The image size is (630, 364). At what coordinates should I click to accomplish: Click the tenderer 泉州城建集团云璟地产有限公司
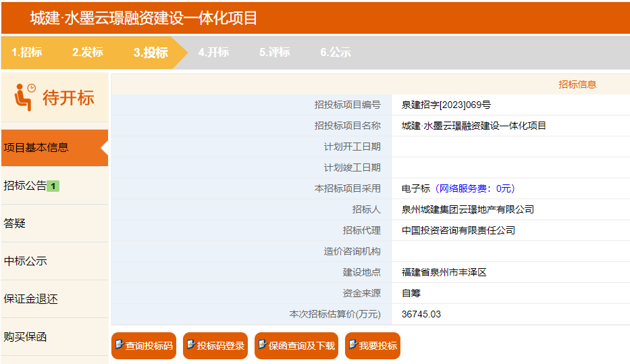tap(468, 209)
